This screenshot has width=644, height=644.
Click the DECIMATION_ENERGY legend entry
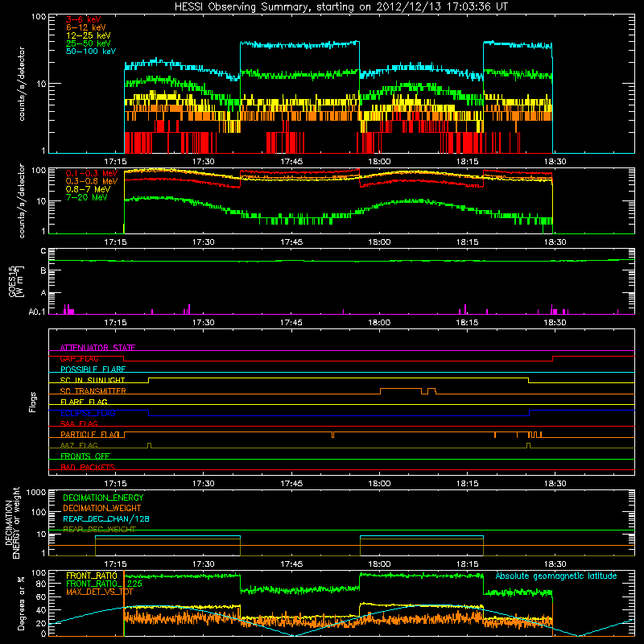click(x=103, y=497)
